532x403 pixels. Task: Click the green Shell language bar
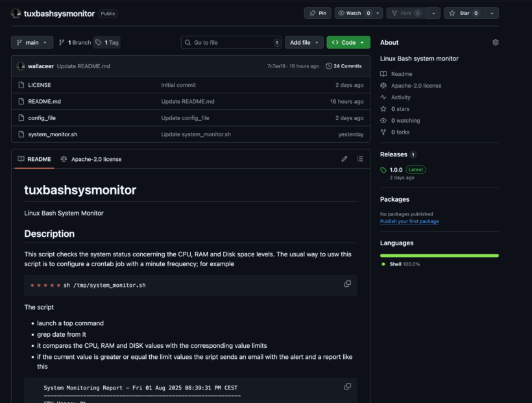439,256
